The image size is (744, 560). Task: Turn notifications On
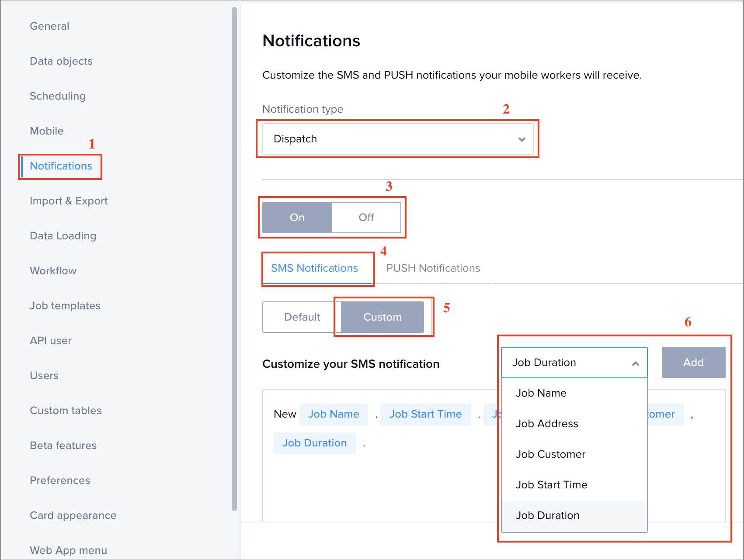297,217
